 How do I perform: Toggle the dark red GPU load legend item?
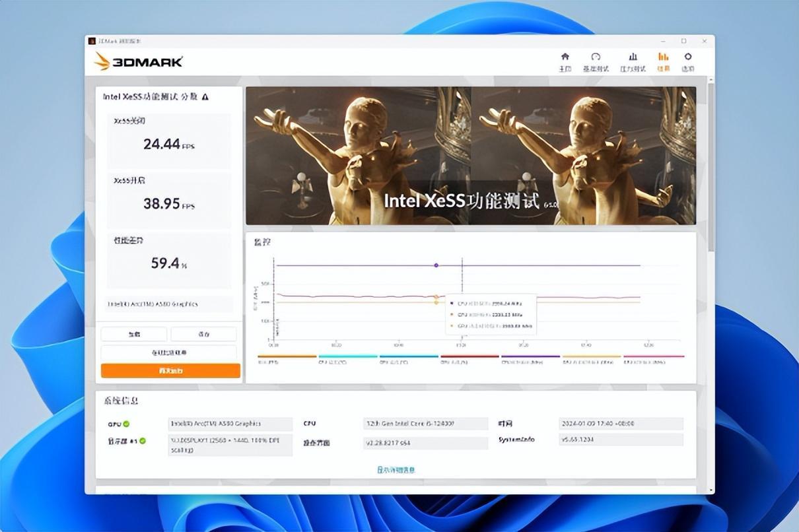[x=469, y=360]
